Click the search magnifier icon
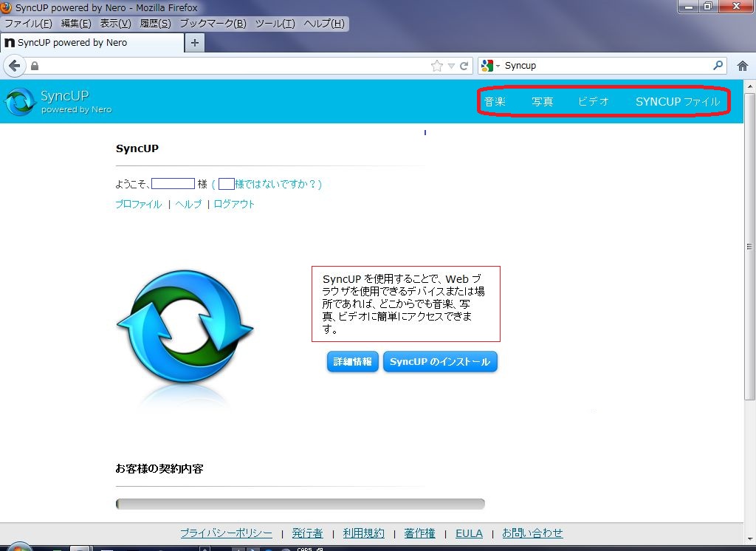 (717, 65)
